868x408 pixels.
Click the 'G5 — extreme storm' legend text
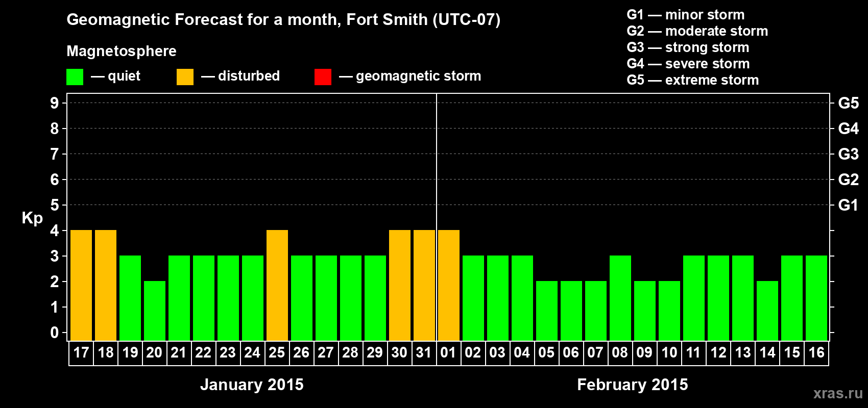693,80
